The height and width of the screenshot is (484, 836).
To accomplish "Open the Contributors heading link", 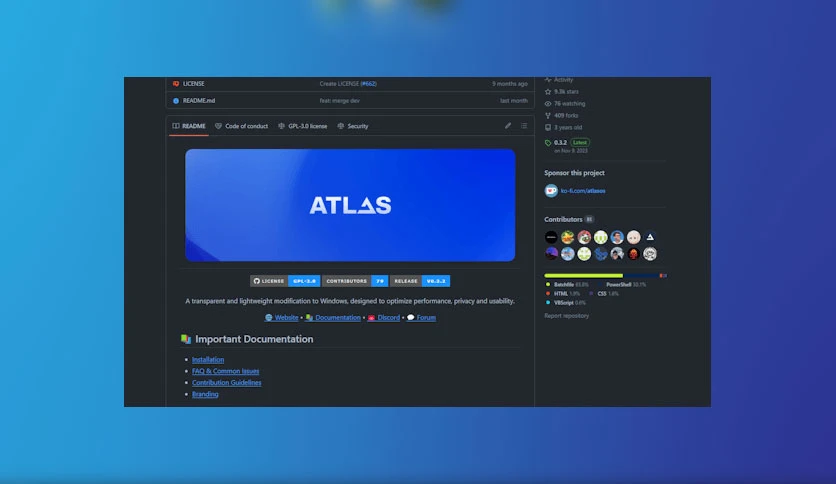I will tap(563, 220).
